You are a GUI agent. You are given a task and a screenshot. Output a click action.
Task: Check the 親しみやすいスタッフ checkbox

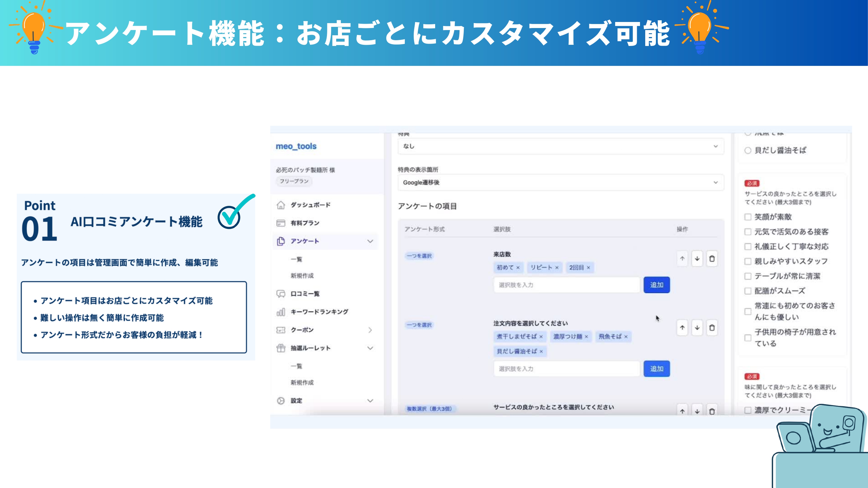click(x=748, y=261)
